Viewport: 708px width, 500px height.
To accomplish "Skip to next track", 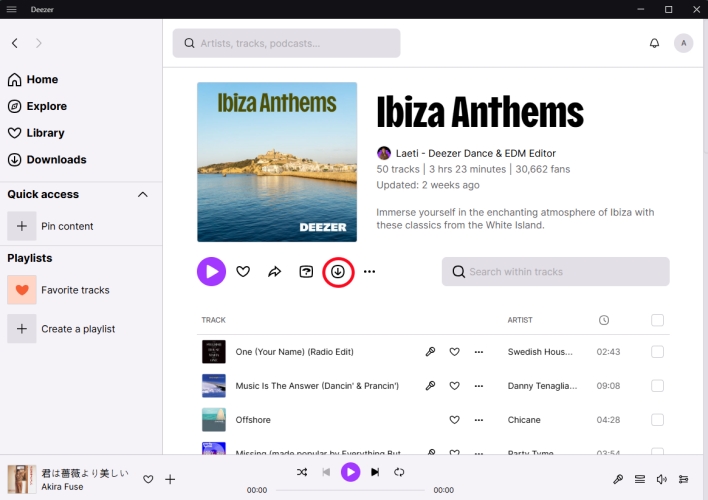I will (x=375, y=472).
